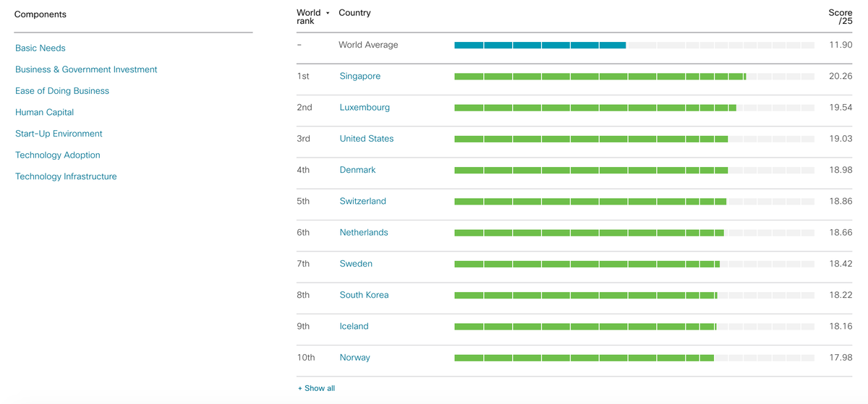868x404 pixels.
Task: Click the 11.90 world average score
Action: [x=841, y=45]
